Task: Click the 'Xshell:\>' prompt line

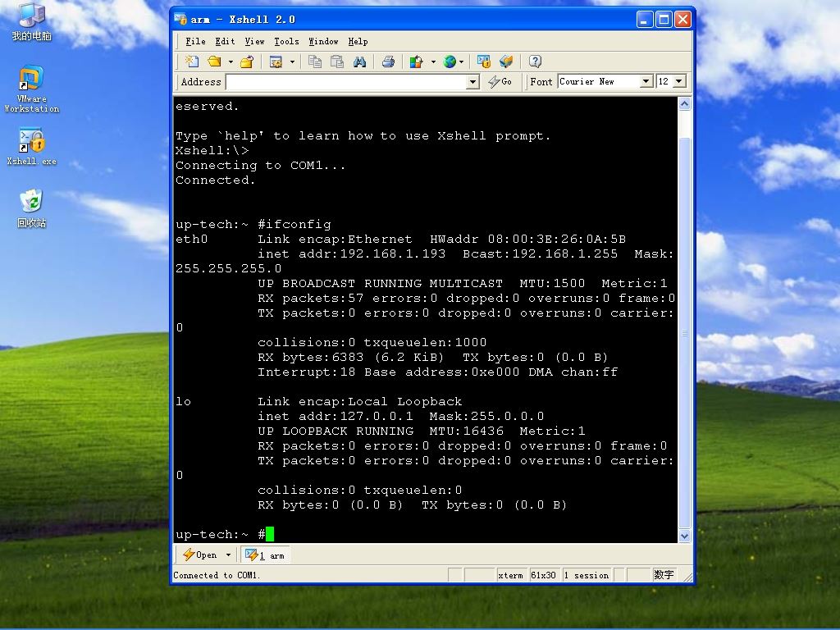Action: [x=212, y=151]
